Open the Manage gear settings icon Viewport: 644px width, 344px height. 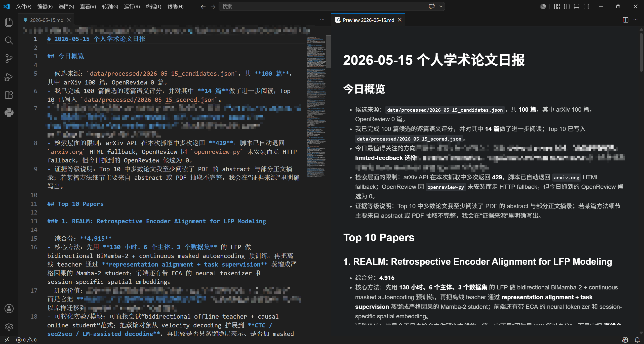click(x=9, y=327)
